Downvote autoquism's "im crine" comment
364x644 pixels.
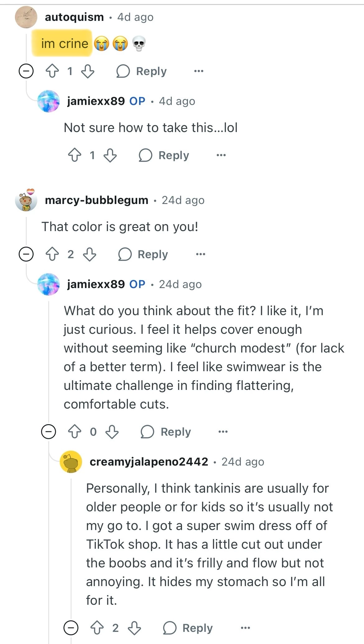tap(88, 71)
